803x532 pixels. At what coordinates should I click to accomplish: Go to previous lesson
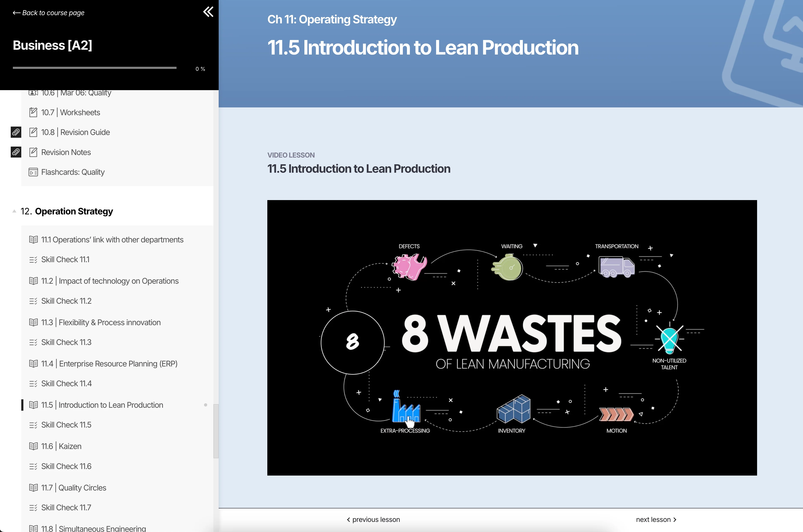tap(373, 519)
